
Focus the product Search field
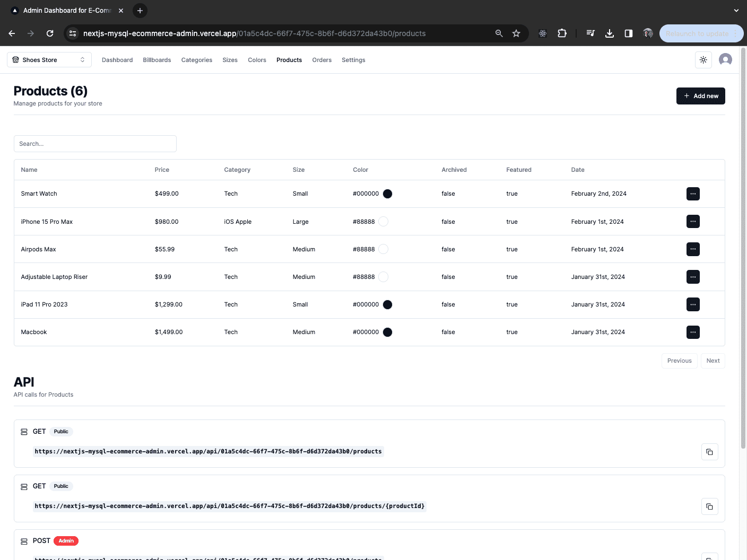click(95, 144)
